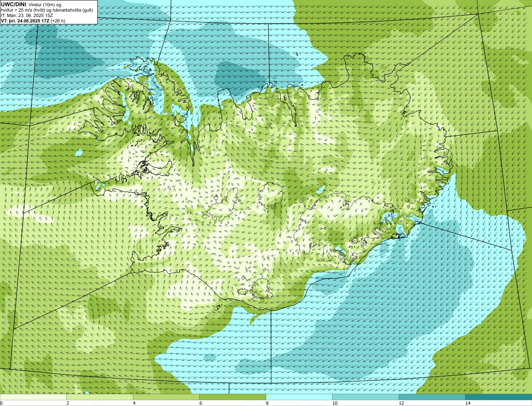Click the 12–14 m/s teal legend swatch
The image size is (532, 406).
[x=432, y=397]
